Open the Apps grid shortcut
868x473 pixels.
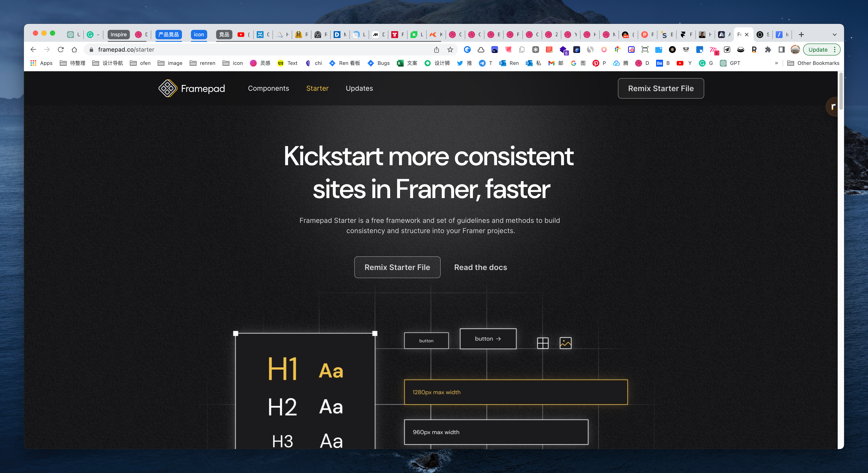click(x=41, y=63)
